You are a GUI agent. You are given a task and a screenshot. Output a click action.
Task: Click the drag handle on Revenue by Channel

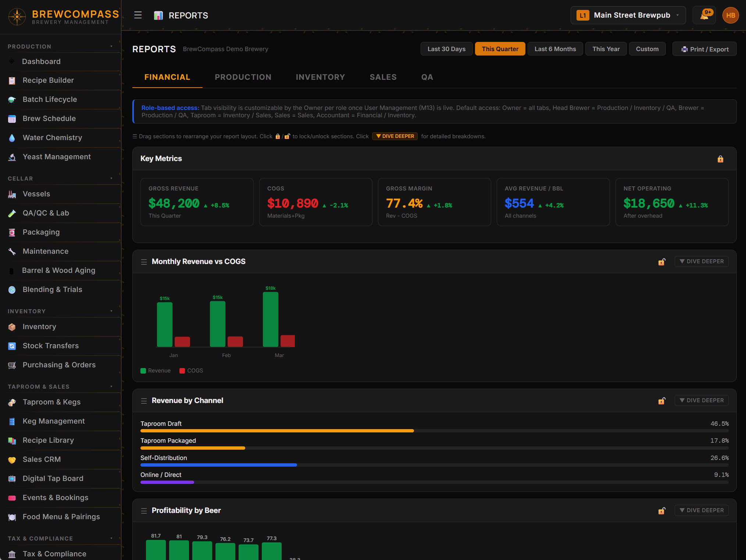pyautogui.click(x=144, y=401)
